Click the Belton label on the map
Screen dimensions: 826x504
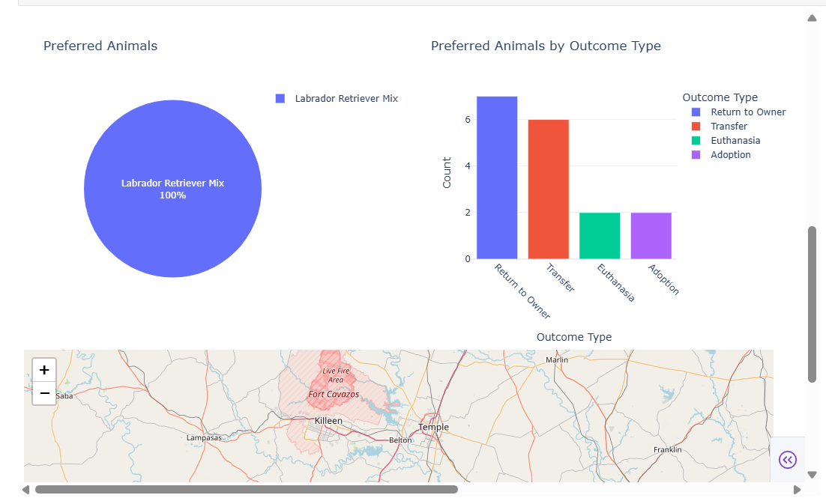(x=400, y=440)
